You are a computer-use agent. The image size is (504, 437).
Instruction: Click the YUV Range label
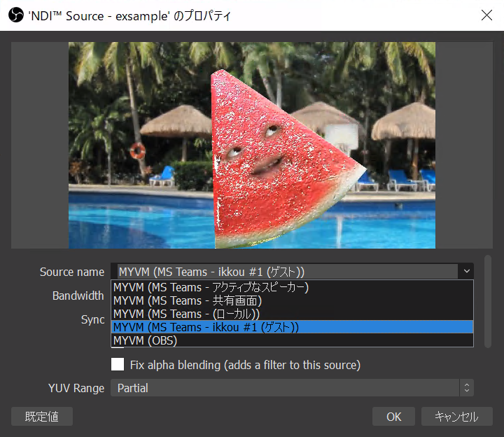(76, 388)
